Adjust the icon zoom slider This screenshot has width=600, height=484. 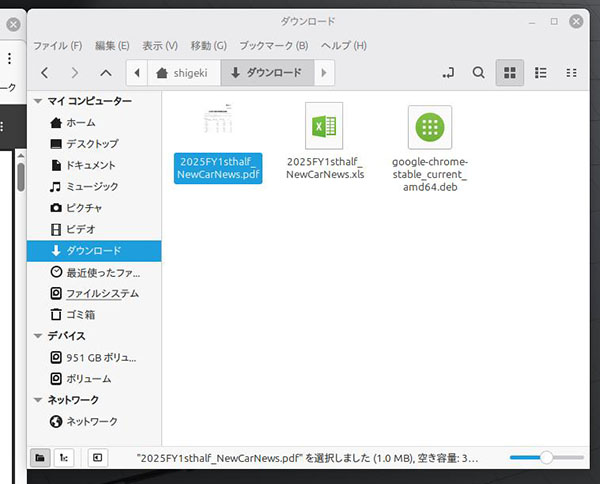pyautogui.click(x=546, y=457)
